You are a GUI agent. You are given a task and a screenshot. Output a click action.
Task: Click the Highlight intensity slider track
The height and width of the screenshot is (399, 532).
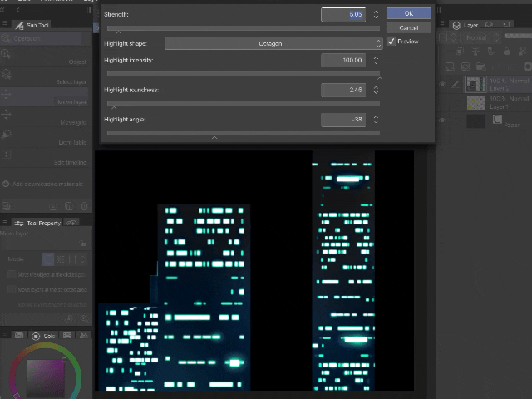[241, 74]
